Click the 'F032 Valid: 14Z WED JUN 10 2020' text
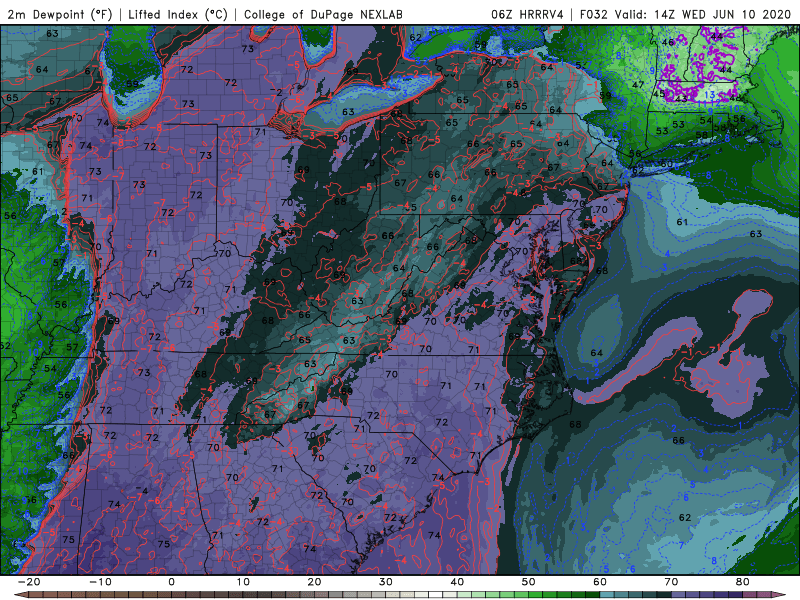Screen dimensions: 800x600 point(685,14)
